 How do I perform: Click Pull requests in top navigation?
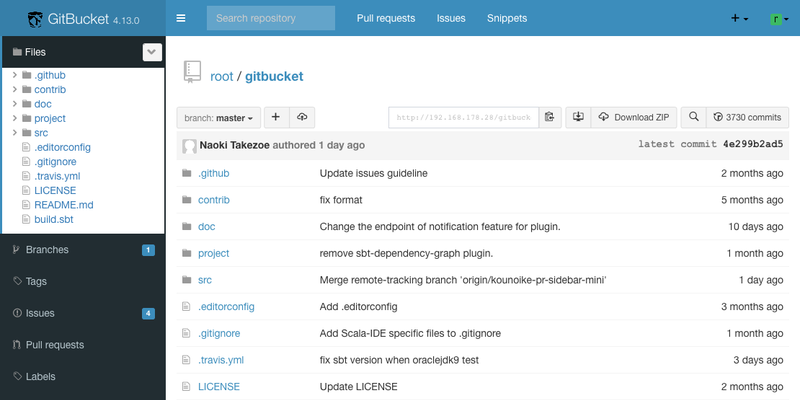[386, 18]
